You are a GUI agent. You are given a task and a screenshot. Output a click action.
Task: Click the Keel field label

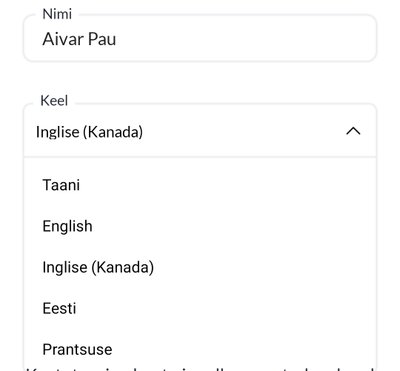click(54, 101)
